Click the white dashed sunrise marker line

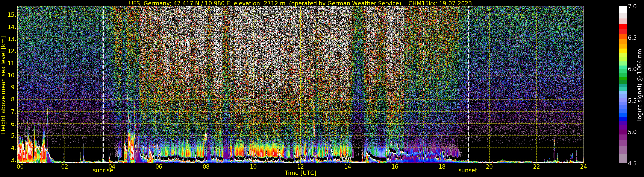103,85
